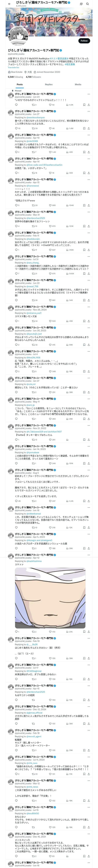This screenshot has width=98, height=868.
Task: Switch to the Replies tab
Action: [x=49, y=85]
